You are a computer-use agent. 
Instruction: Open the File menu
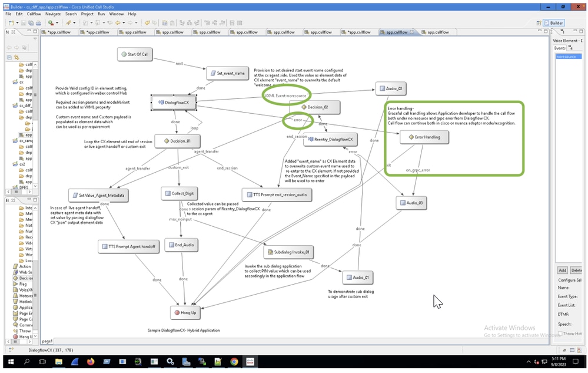click(x=8, y=14)
